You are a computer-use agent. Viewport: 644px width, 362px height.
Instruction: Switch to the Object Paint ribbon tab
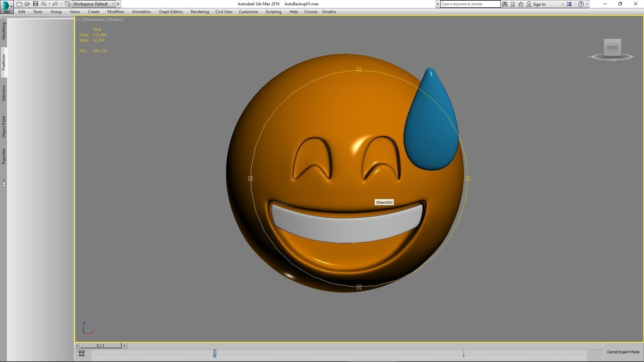click(4, 127)
